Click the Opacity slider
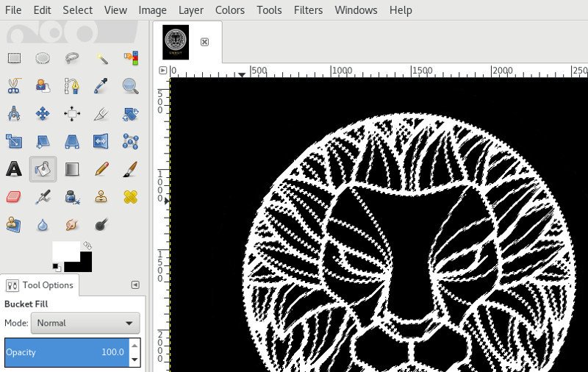This screenshot has width=588, height=372. click(x=67, y=352)
